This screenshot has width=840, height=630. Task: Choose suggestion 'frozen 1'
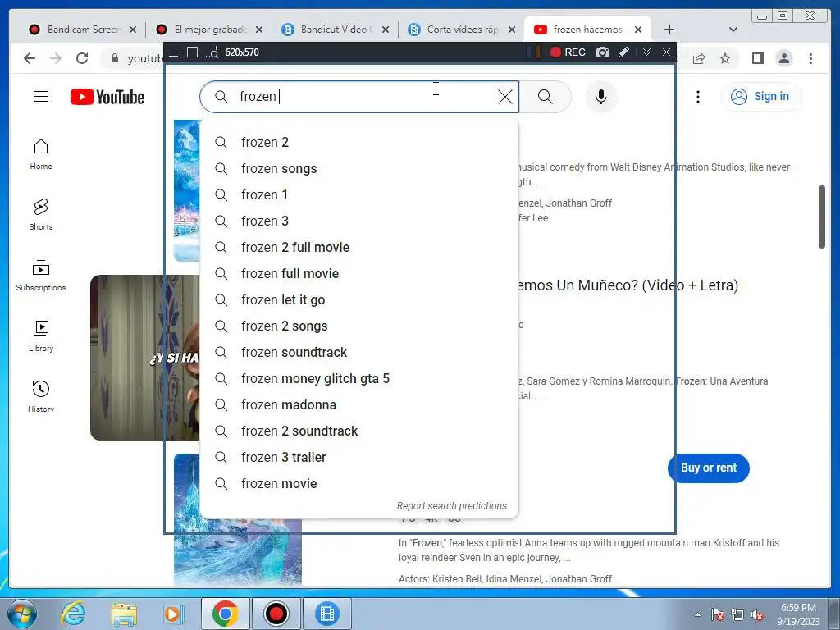pos(359,194)
